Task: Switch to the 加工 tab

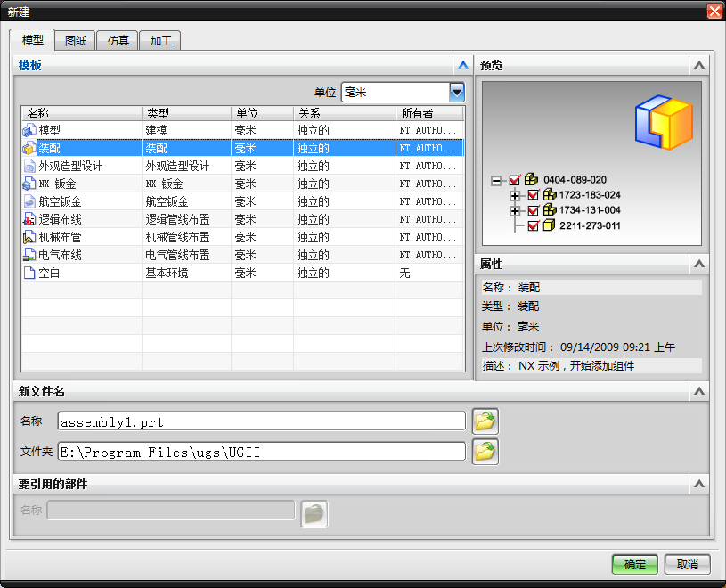Action: coord(160,40)
